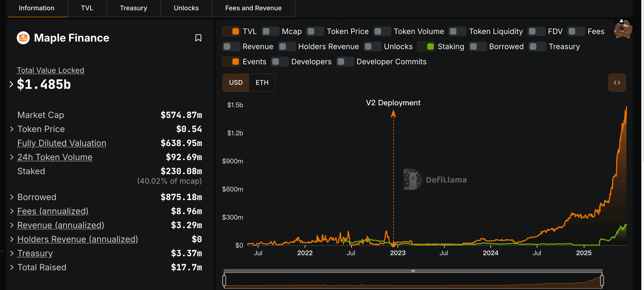Enable Token Liquidity toggle
644x290 pixels.
(x=457, y=31)
